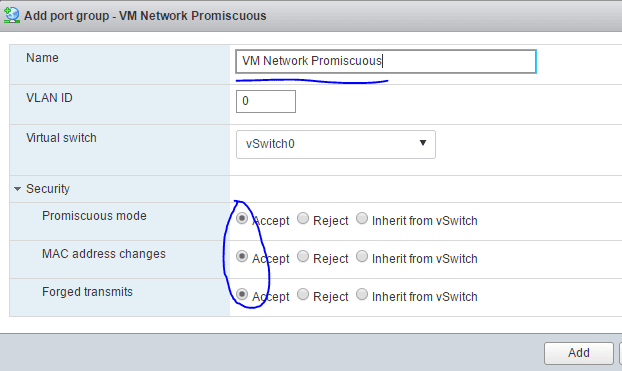Set Forged transmits to Inherit from vSwitch
Screen dimensions: 622x371
[362, 294]
